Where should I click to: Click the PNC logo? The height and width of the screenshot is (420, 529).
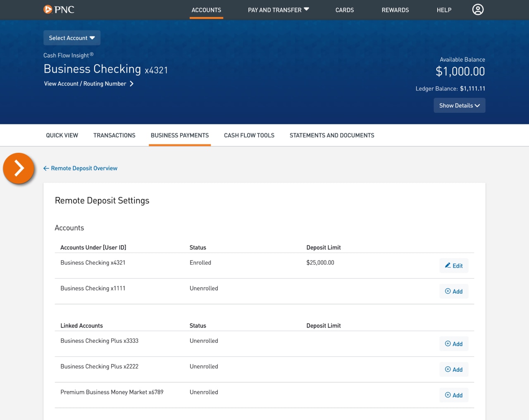click(59, 9)
